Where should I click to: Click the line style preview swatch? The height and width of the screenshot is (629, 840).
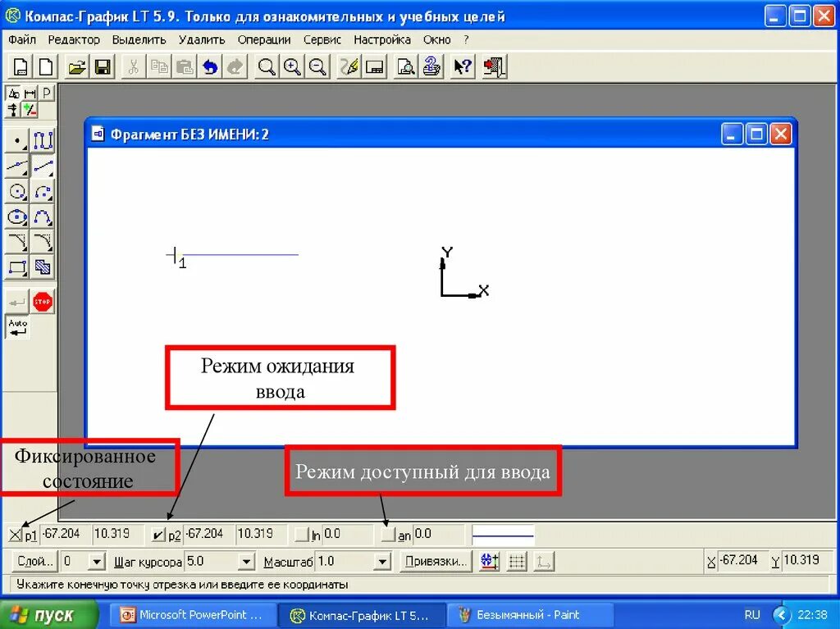click(503, 535)
